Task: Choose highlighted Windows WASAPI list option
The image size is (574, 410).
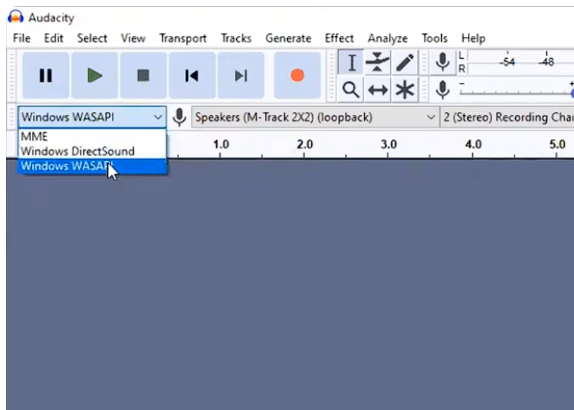Action: (x=92, y=166)
